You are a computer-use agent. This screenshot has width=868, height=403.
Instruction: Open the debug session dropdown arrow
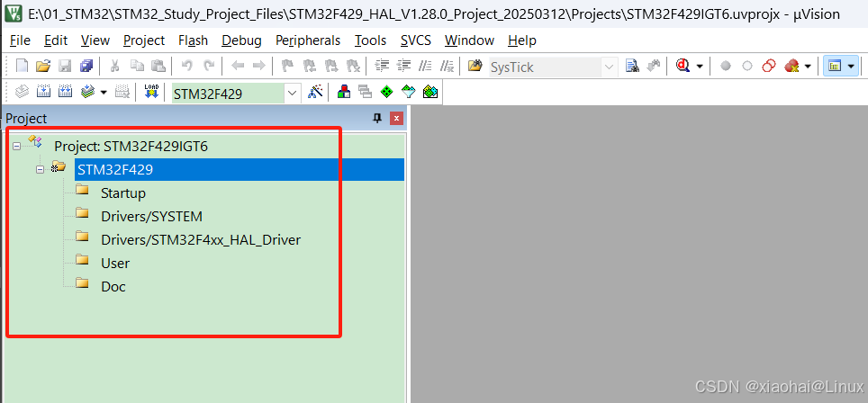click(699, 67)
